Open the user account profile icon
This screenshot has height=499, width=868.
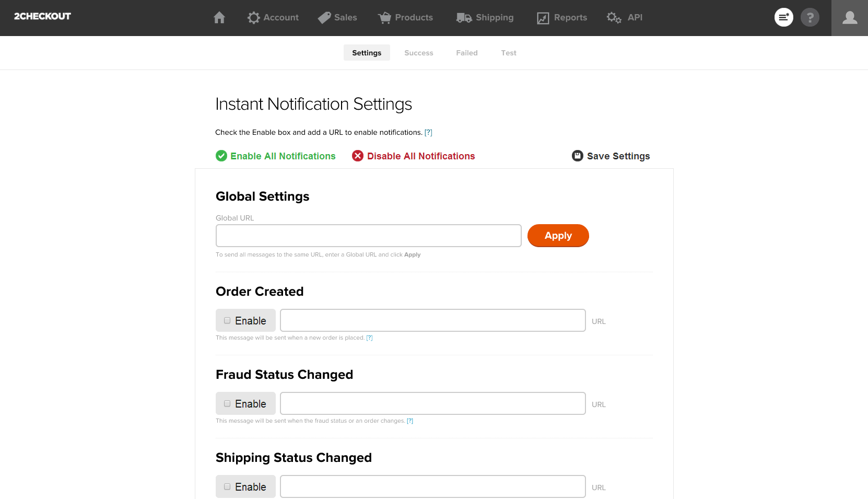pos(849,17)
